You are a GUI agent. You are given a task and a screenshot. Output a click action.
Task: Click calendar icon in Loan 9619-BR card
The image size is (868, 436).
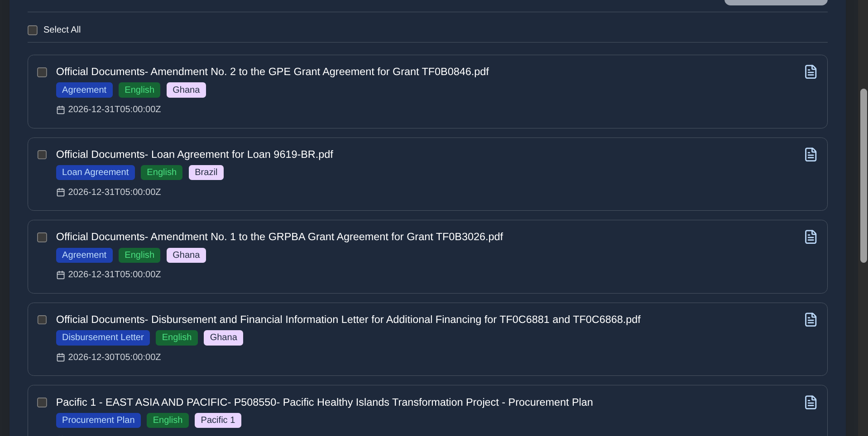(x=61, y=192)
